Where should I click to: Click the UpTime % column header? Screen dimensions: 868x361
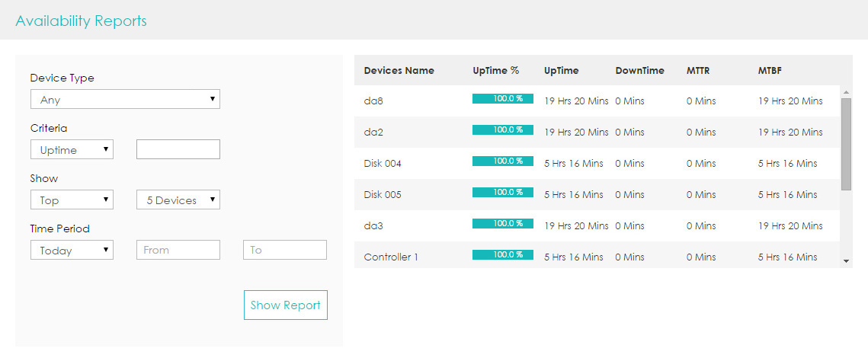pos(495,71)
